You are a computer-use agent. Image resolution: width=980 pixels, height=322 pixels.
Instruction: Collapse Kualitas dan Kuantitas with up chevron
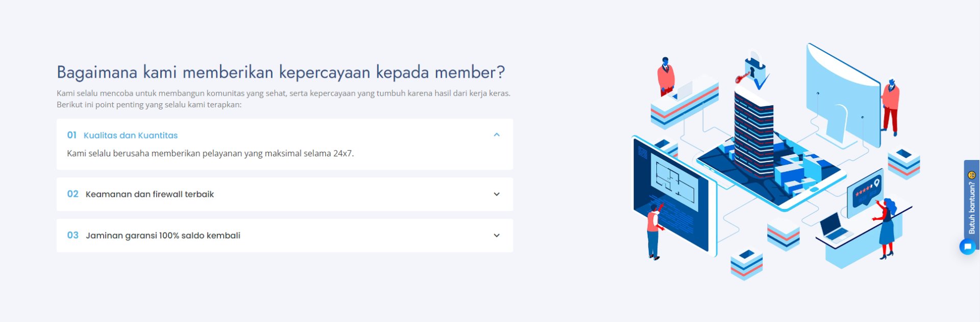(497, 135)
